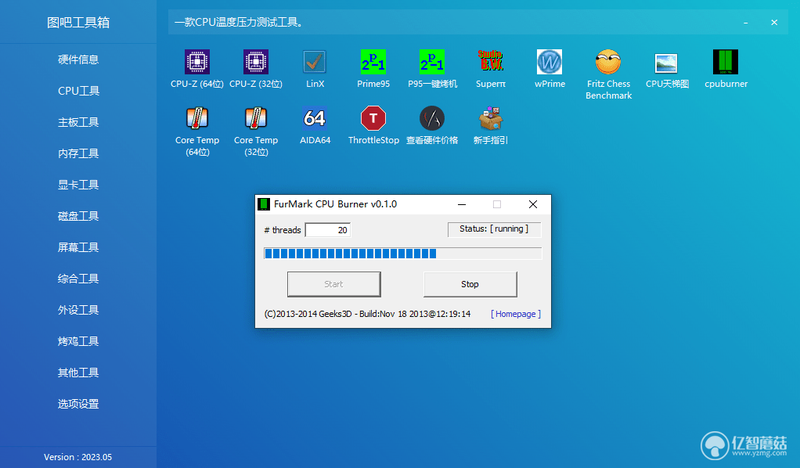Click the Version : 2023.05 label

(78, 457)
